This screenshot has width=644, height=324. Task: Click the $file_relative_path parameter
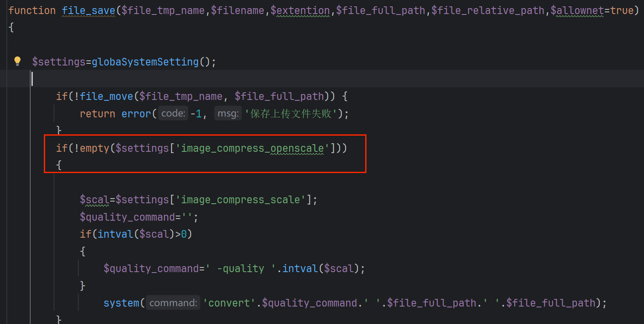(x=488, y=11)
